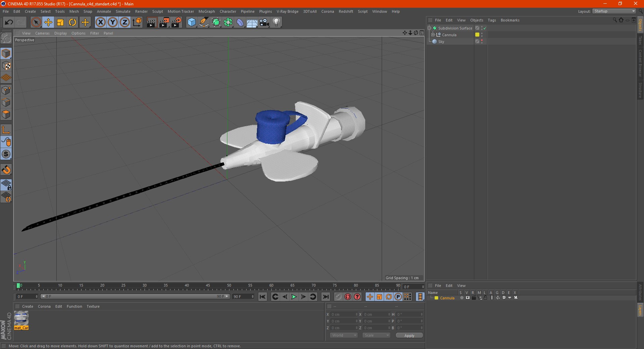This screenshot has height=349, width=644.
Task: Add a Light object
Action: [276, 22]
